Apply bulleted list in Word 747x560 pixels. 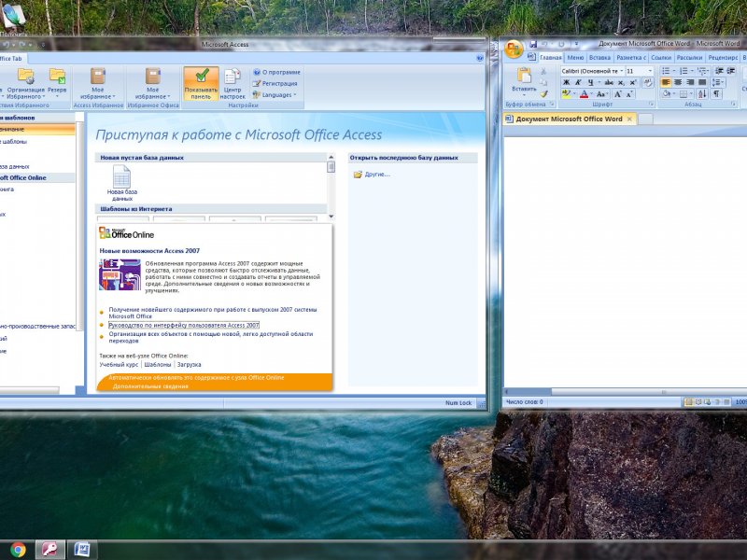click(666, 71)
